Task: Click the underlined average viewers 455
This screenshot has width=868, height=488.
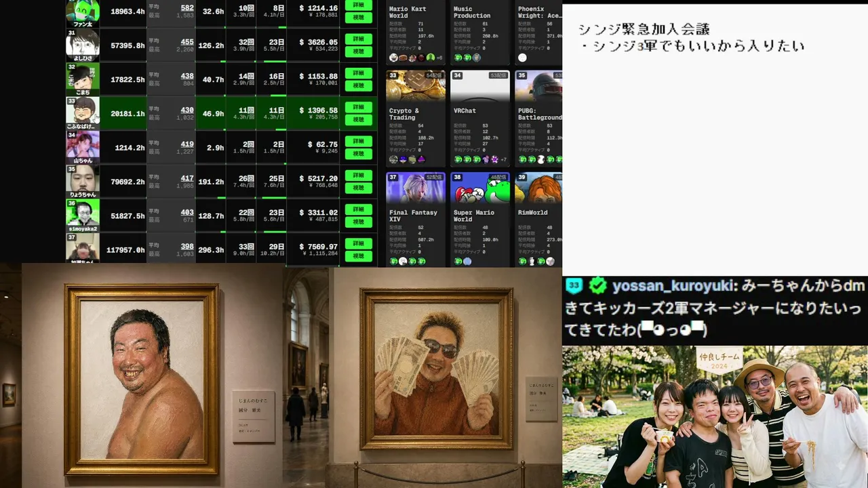Action: coord(187,42)
